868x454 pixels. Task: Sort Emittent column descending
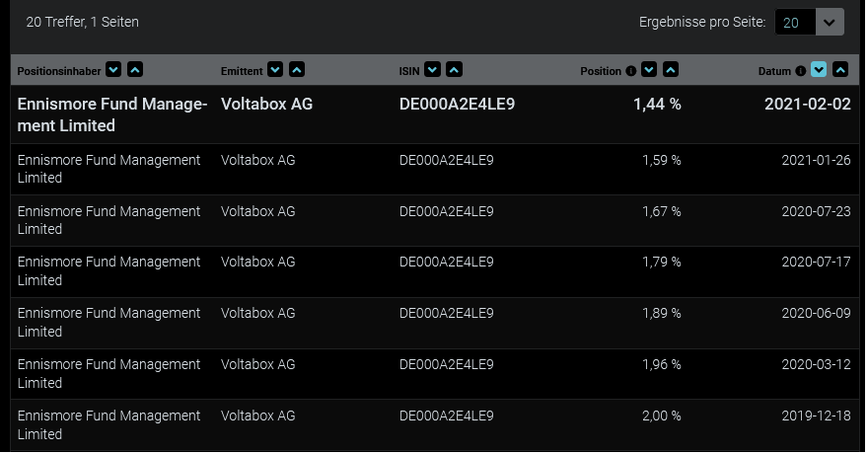point(275,70)
